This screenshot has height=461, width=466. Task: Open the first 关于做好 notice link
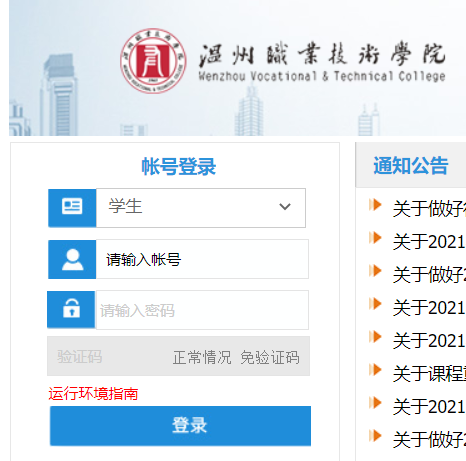point(429,209)
